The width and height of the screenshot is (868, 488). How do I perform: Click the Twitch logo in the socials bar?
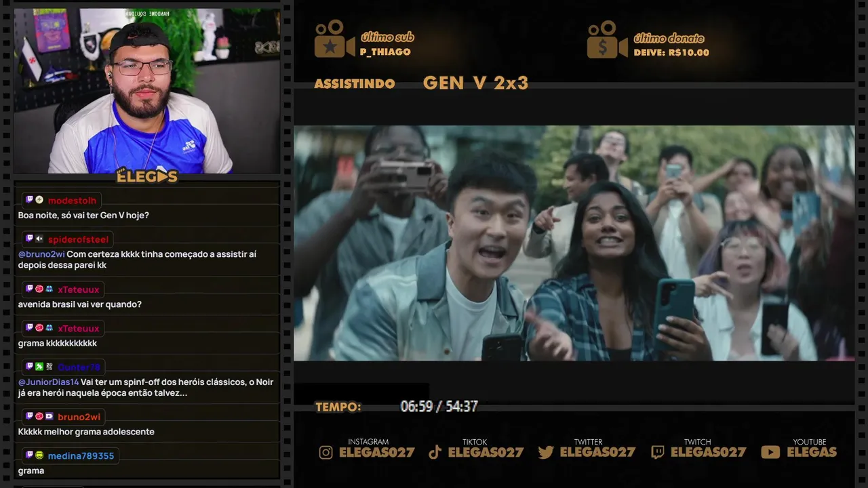(x=657, y=452)
